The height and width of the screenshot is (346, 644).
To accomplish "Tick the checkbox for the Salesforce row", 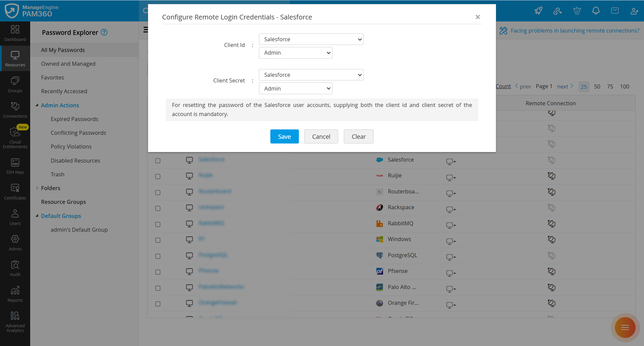I will tap(158, 161).
